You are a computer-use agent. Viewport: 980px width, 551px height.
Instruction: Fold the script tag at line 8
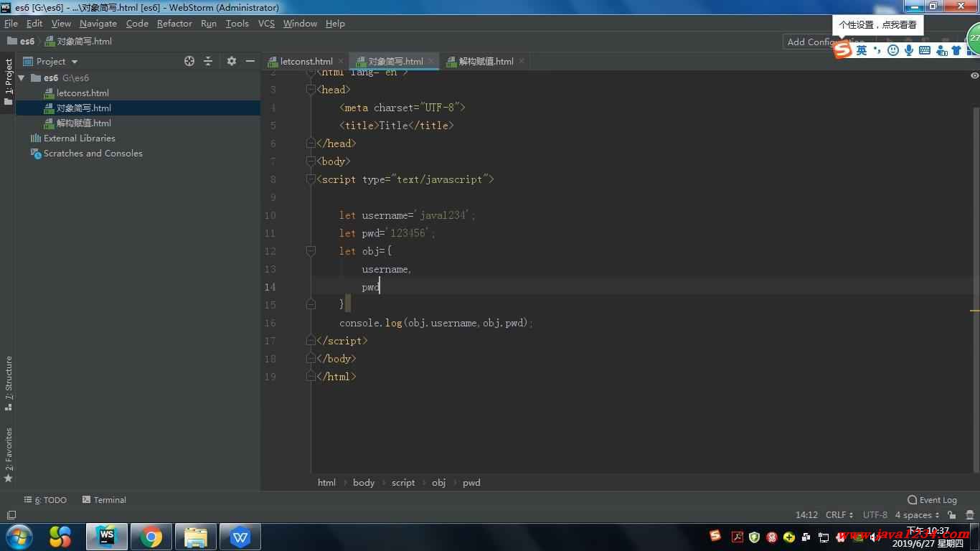click(x=311, y=179)
